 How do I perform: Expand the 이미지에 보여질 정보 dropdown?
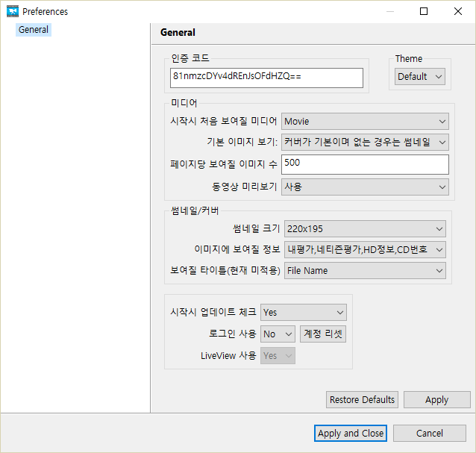click(365, 249)
